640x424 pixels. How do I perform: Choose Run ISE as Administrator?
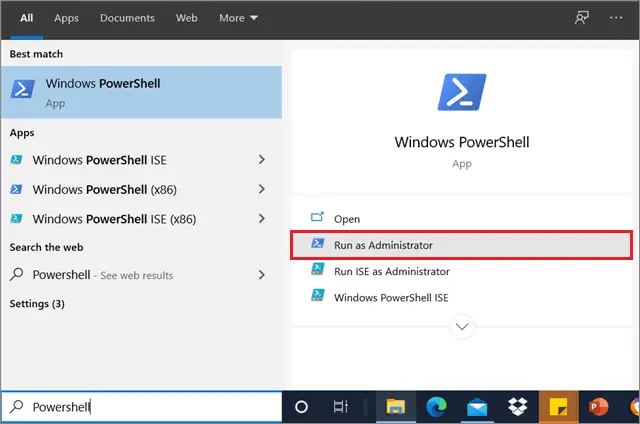(x=462, y=271)
